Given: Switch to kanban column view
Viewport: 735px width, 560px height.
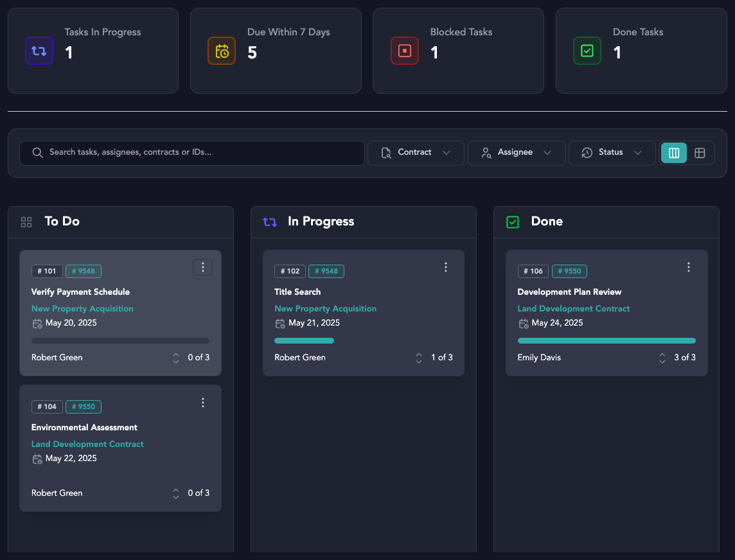Looking at the screenshot, I should point(673,153).
